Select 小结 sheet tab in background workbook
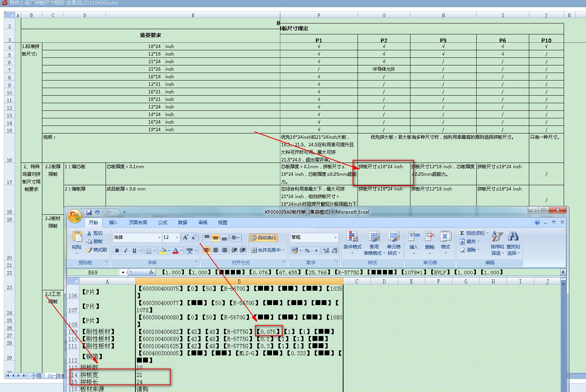The image size is (586, 392). coord(36,376)
